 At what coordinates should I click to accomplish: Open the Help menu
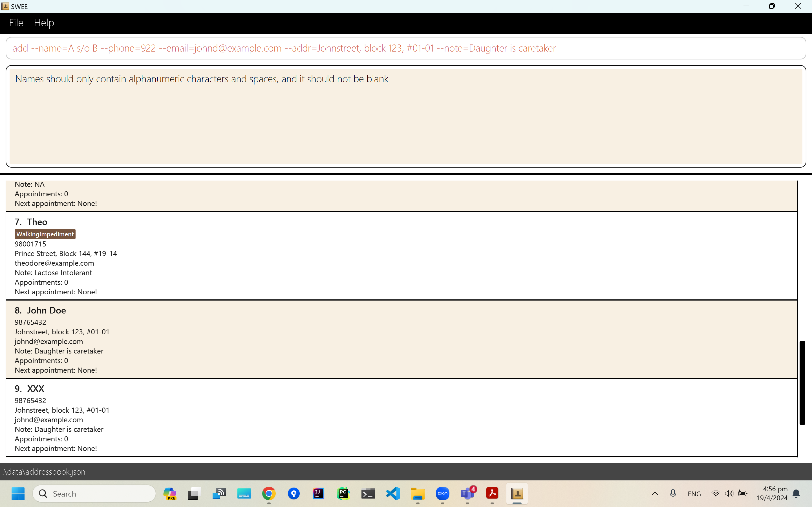pos(44,23)
